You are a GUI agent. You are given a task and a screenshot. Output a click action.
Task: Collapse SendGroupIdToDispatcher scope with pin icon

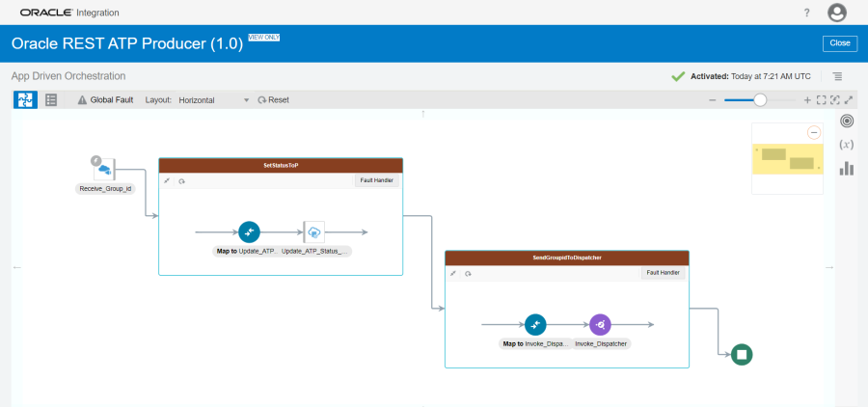(453, 274)
